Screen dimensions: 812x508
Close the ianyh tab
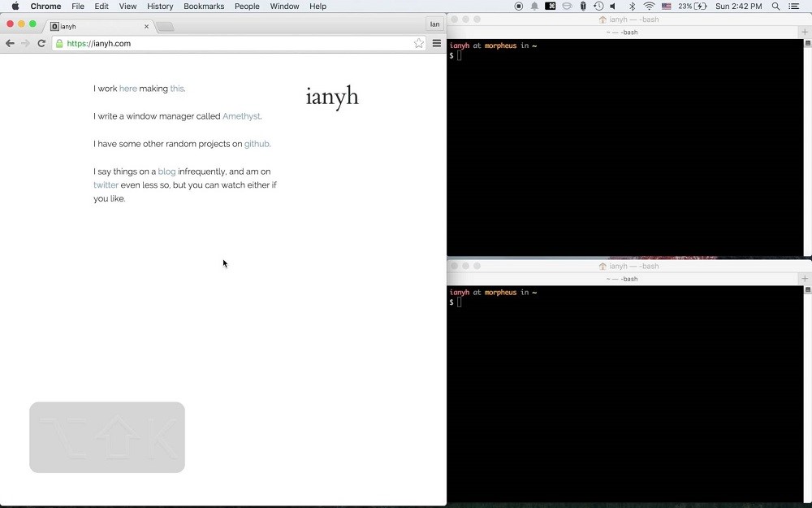coord(146,27)
